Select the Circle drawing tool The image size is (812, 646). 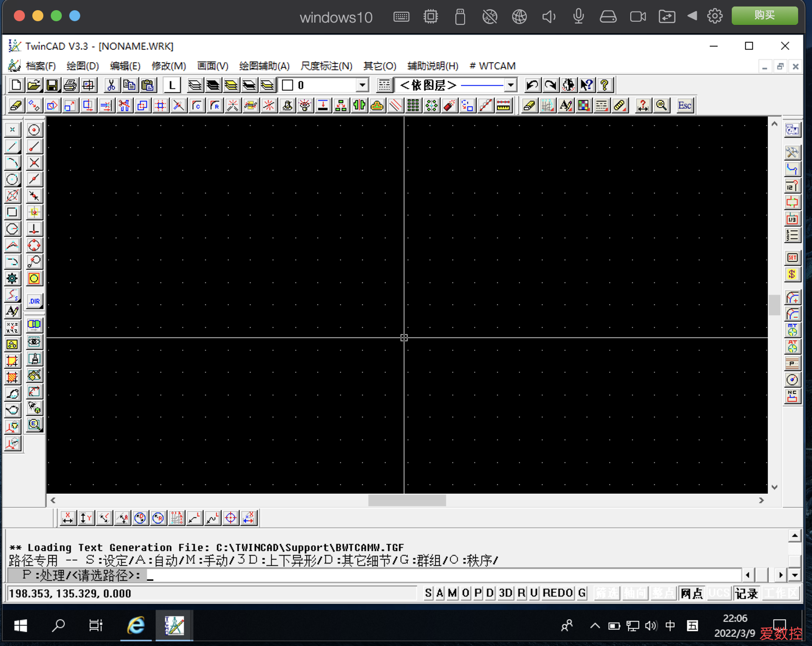(12, 179)
